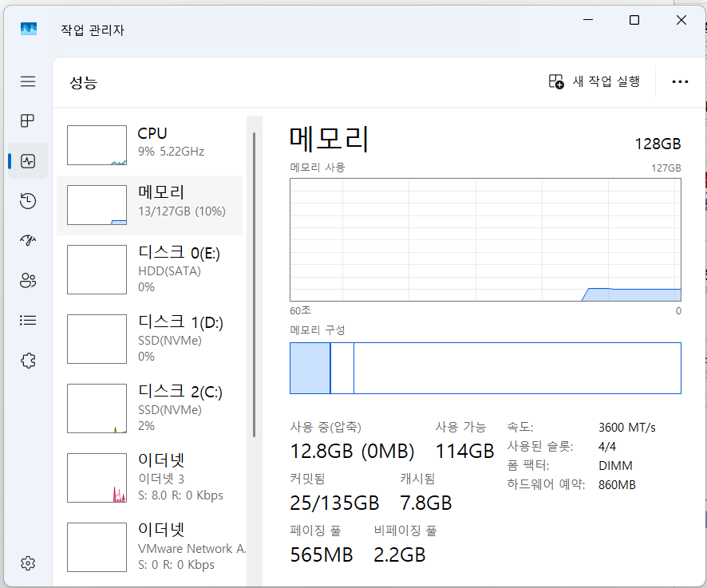Open Task Manager settings gear
Viewport: 707px width, 588px height.
point(28,563)
